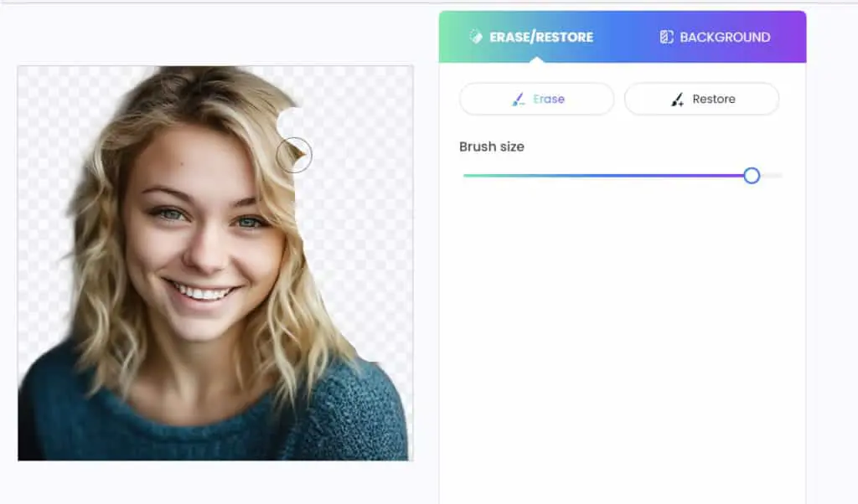
Task: Click the Brush size slider handle
Action: click(752, 176)
